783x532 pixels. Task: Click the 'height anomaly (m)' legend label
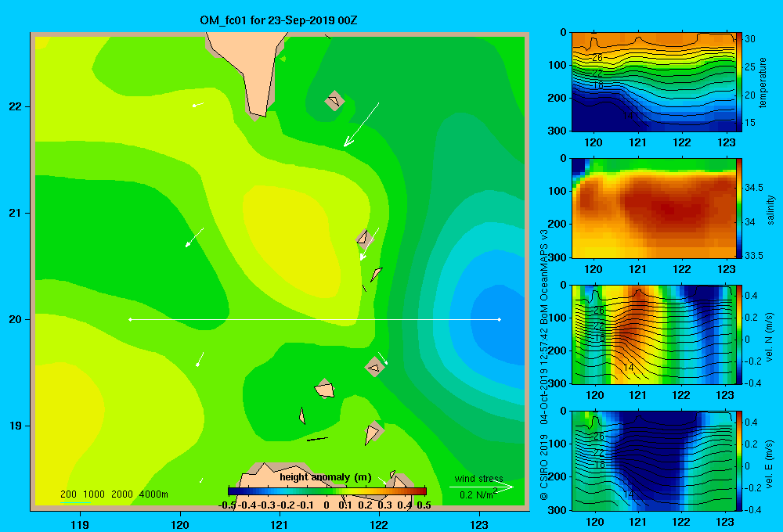point(326,477)
